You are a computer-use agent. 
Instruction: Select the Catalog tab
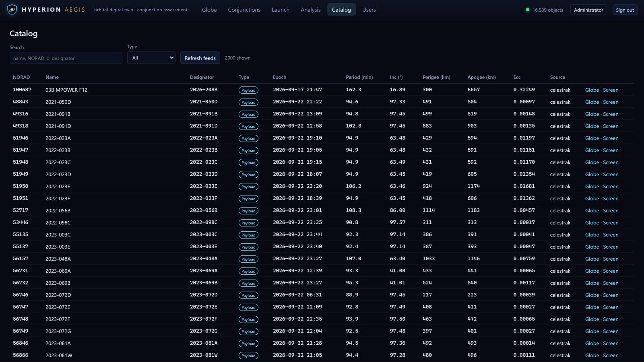(x=341, y=10)
